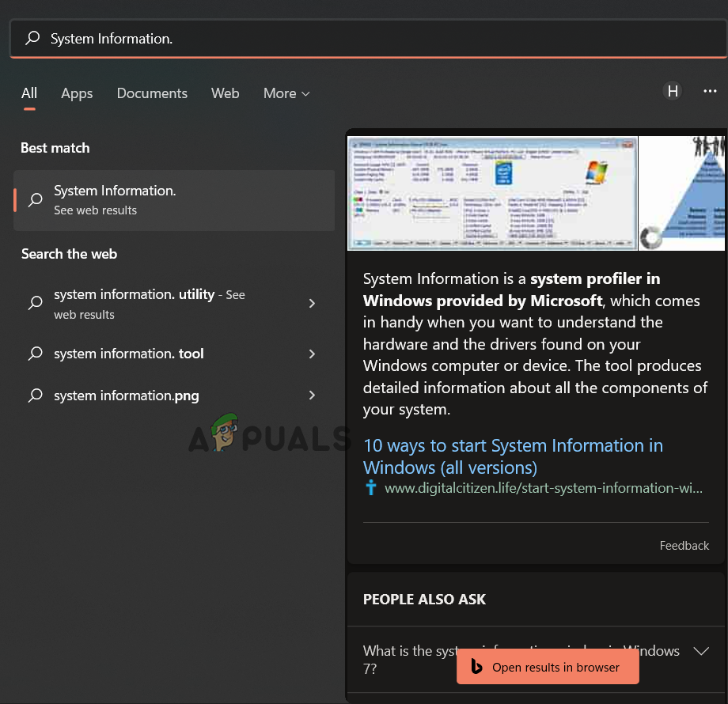728x704 pixels.
Task: Open the Documents tab
Action: pos(152,93)
